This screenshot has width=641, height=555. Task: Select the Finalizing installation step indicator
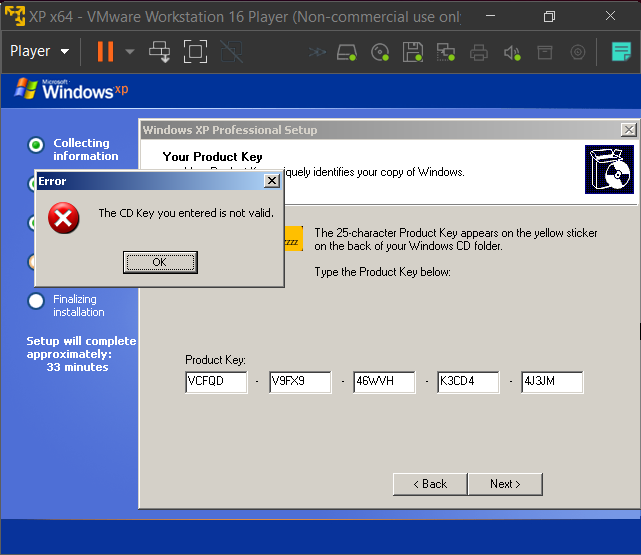pyautogui.click(x=36, y=301)
